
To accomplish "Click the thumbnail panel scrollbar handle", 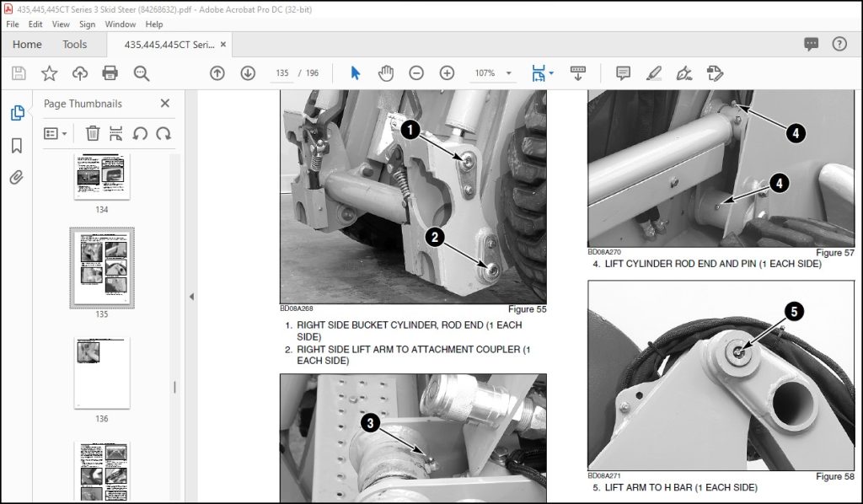I will click(174, 388).
